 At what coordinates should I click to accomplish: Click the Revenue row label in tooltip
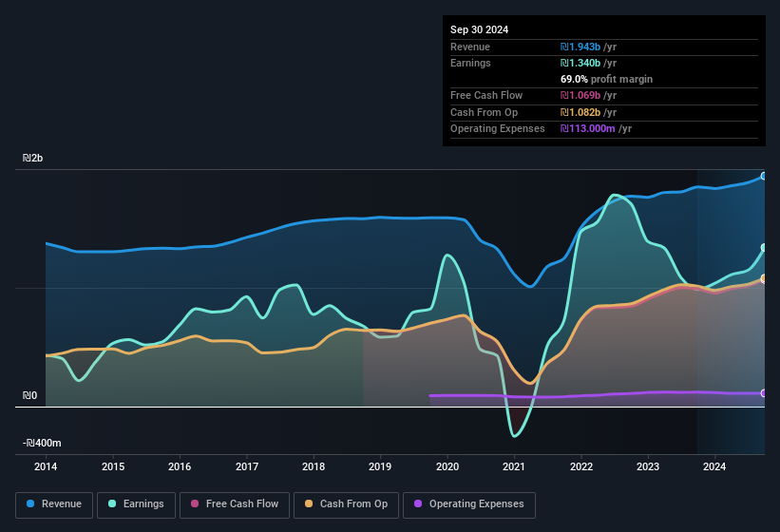tap(470, 47)
